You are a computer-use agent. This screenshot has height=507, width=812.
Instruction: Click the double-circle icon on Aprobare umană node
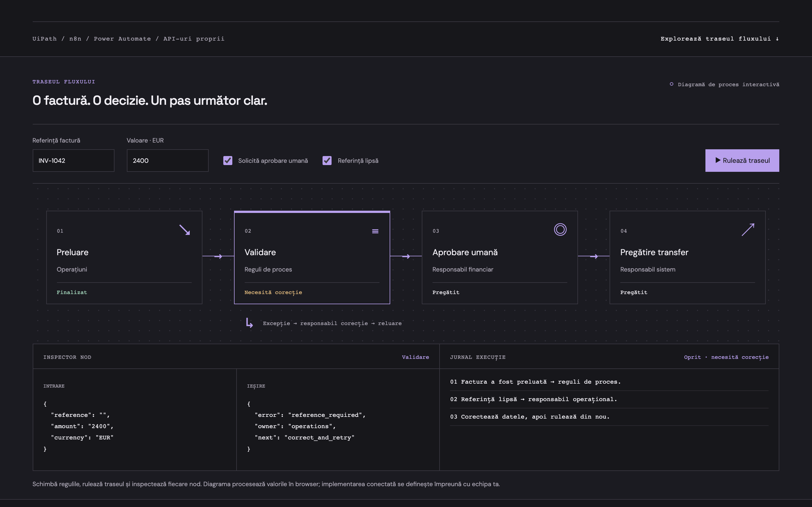pyautogui.click(x=560, y=229)
